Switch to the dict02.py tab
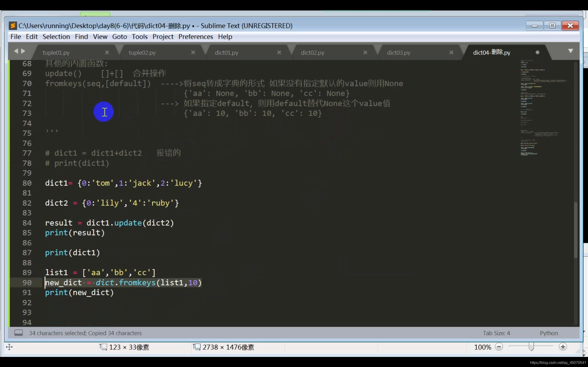Viewport: 588px width, 367px height. (312, 53)
